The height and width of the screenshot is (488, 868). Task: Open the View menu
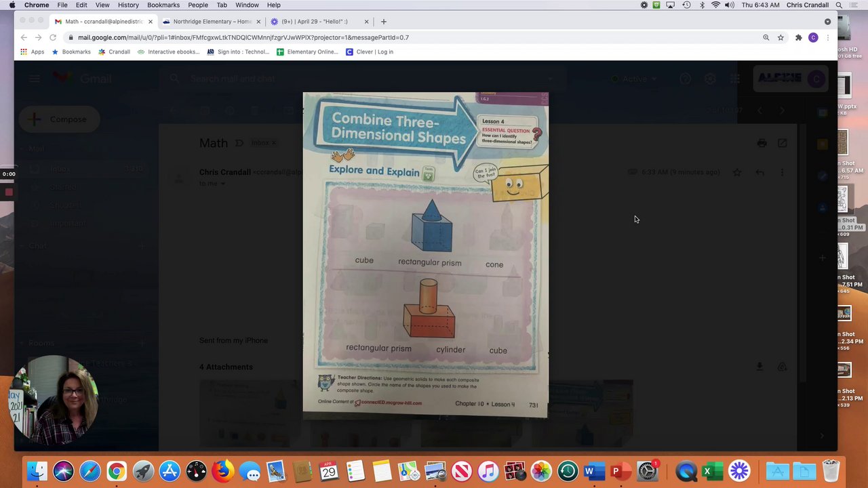tap(102, 5)
